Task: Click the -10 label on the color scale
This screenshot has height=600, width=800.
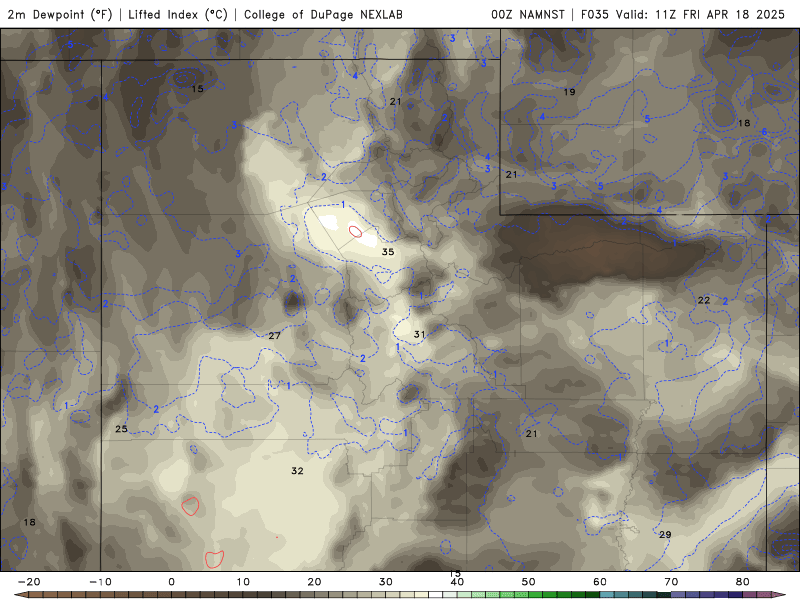Action: 100,582
